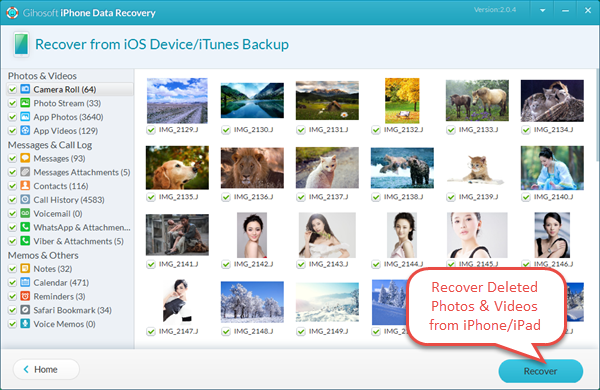Click the App Videos category icon
Viewport: 600px width, 390px height.
pyautogui.click(x=25, y=131)
